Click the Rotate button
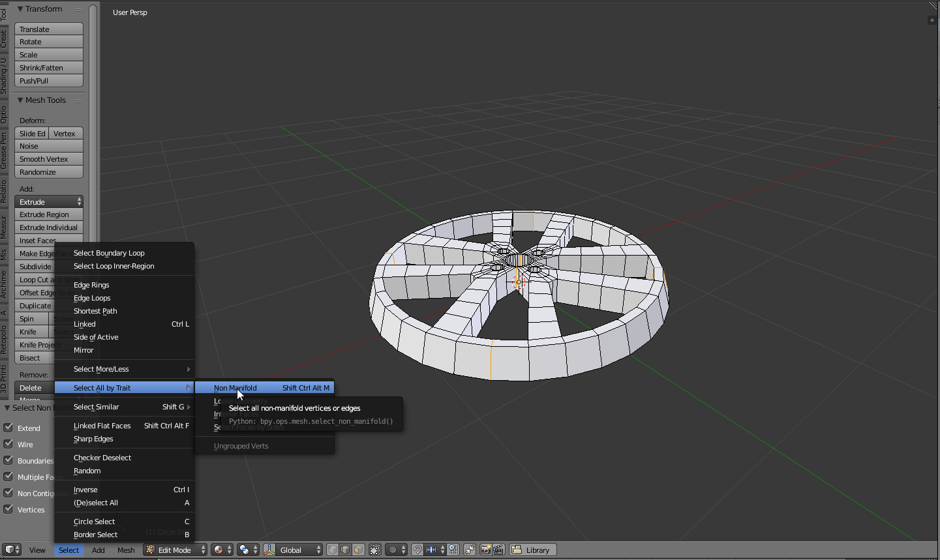Viewport: 940px width, 560px height. click(49, 42)
